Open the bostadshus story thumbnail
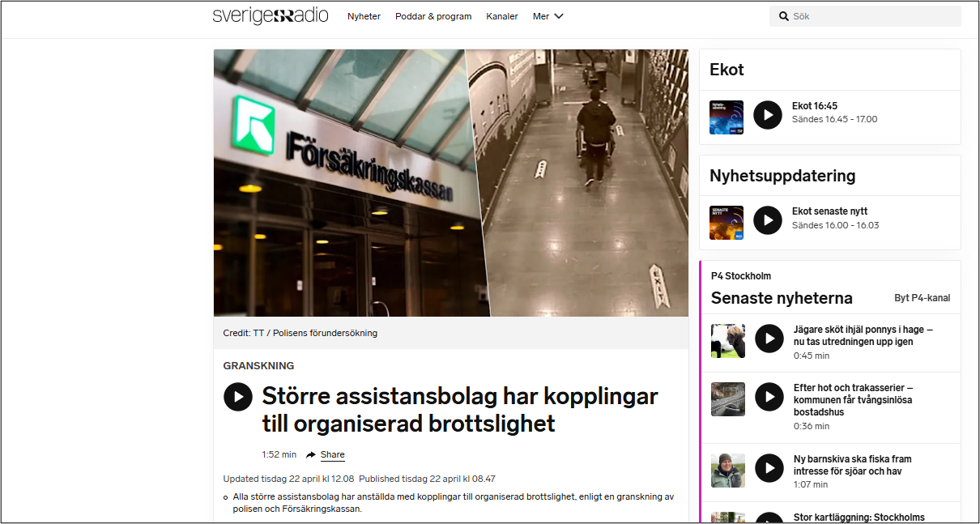980x524 pixels. point(728,399)
